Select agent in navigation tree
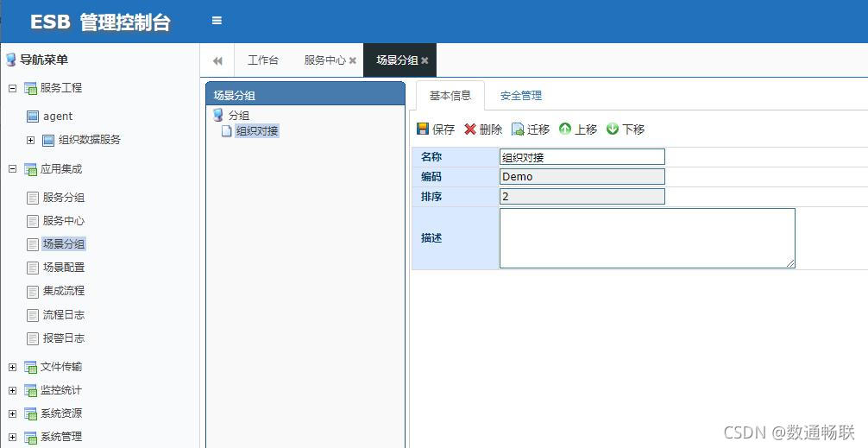Image resolution: width=868 pixels, height=448 pixels. coord(58,117)
